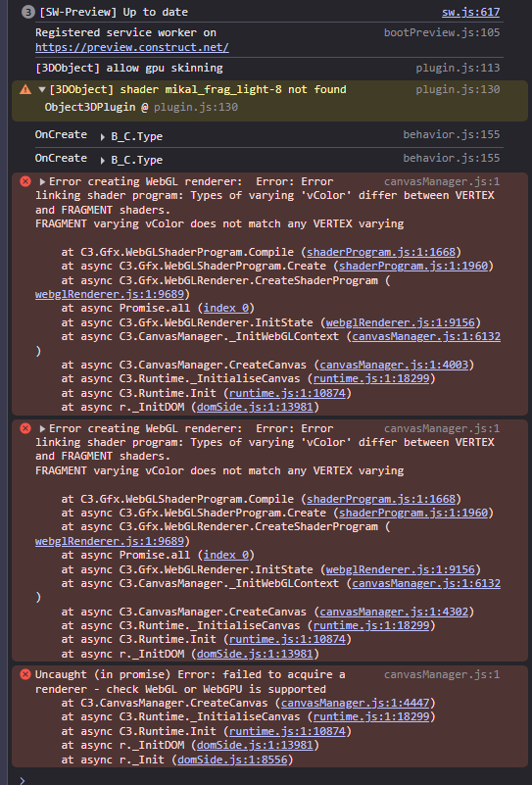
Task: Open the https://preview.construct.net/ URL
Action: 132,48
